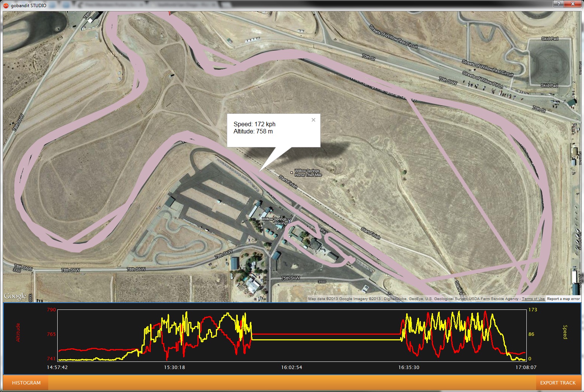Click the Skid Pad area on map
Screen dimensions: 584x392
pyautogui.click(x=549, y=62)
